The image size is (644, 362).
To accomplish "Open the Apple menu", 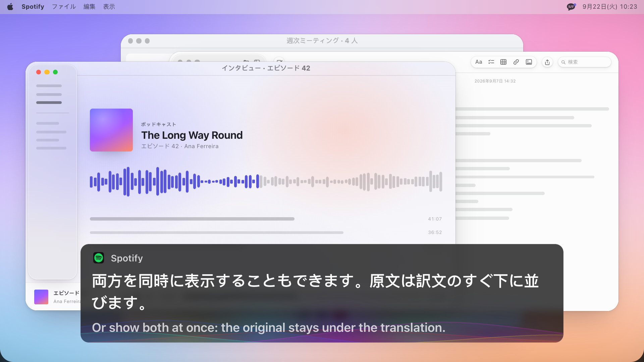I will pyautogui.click(x=10, y=7).
